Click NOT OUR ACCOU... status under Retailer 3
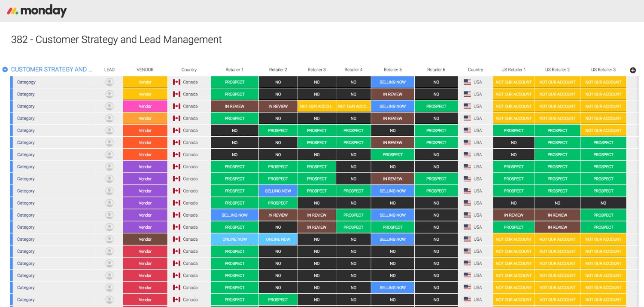The height and width of the screenshot is (307, 644). pyautogui.click(x=317, y=106)
